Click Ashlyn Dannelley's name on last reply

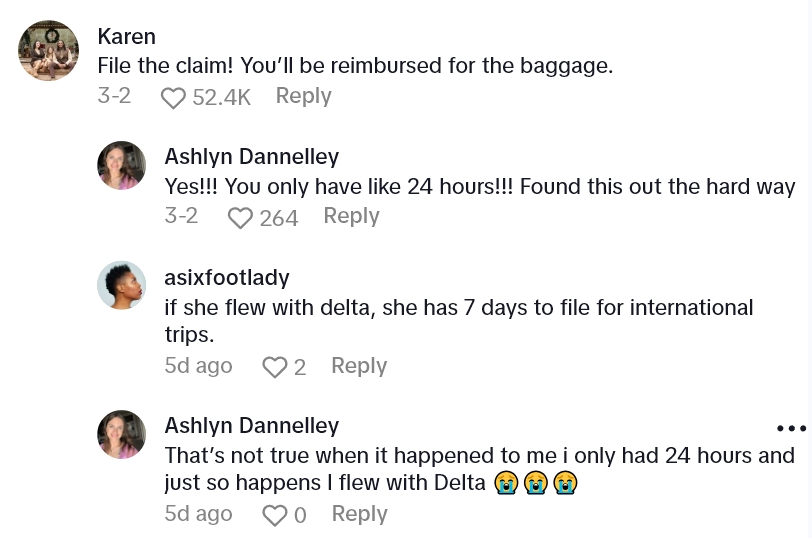click(x=251, y=425)
